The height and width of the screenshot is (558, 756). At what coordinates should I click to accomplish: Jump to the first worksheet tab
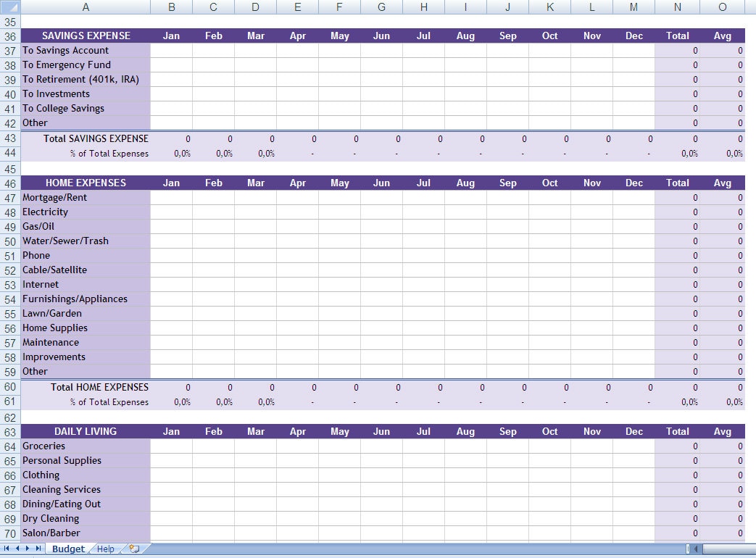point(7,549)
